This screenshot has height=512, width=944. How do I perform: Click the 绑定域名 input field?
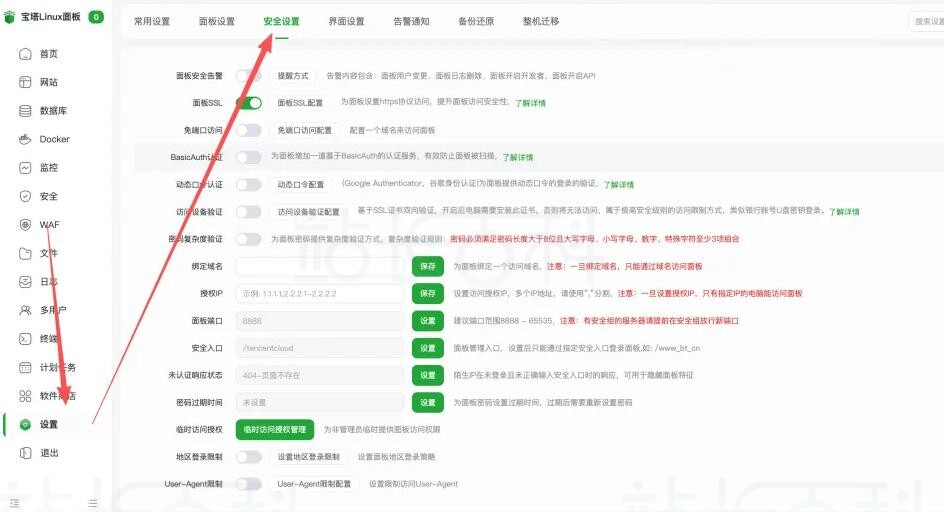(x=320, y=266)
